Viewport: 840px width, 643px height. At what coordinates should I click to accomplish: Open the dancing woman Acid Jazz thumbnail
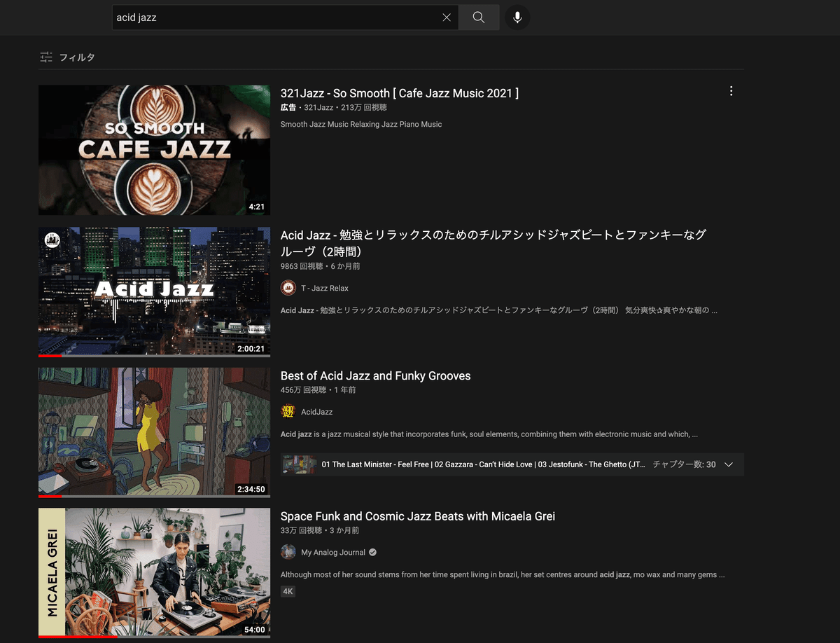[154, 432]
